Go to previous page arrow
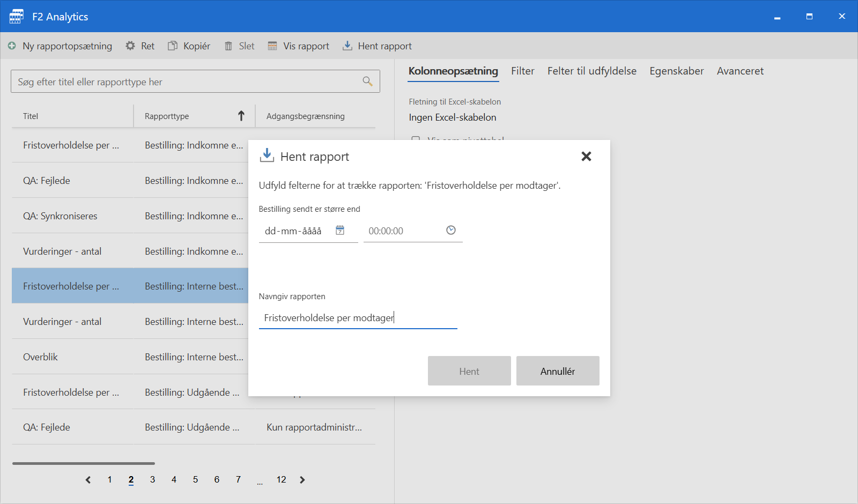The height and width of the screenshot is (504, 858). 88,480
